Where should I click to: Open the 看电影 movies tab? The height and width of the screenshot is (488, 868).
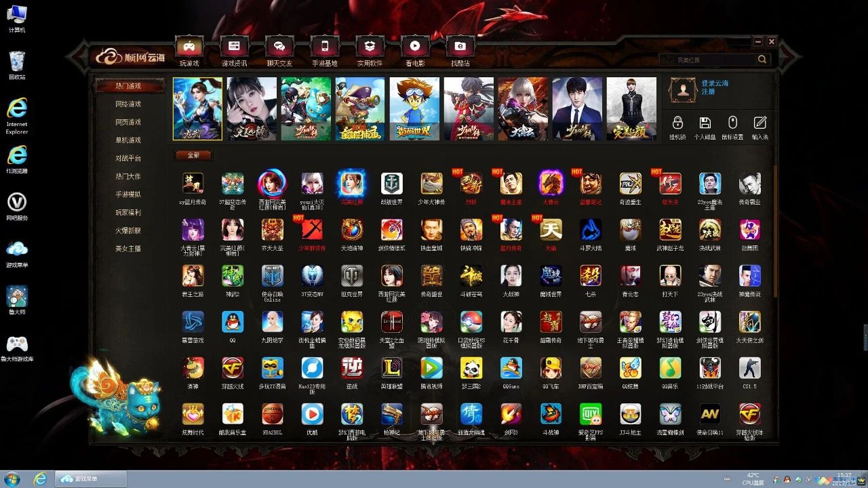(x=415, y=52)
